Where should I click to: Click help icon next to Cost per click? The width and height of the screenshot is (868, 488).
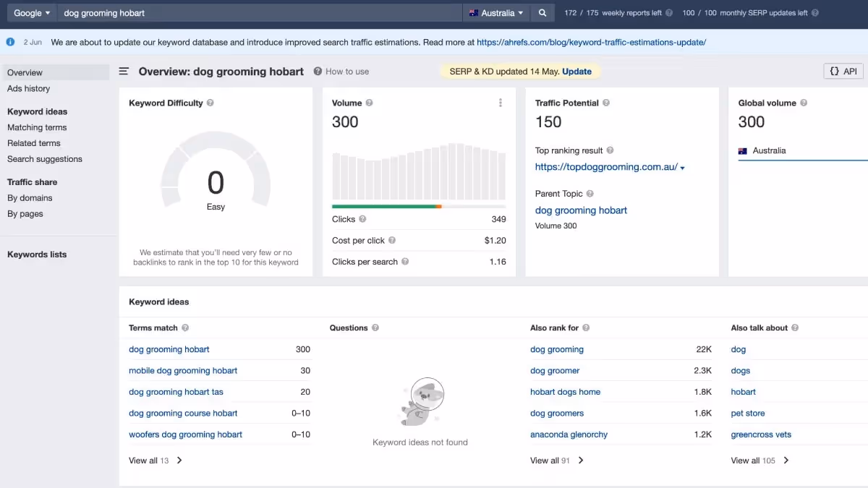[392, 240]
